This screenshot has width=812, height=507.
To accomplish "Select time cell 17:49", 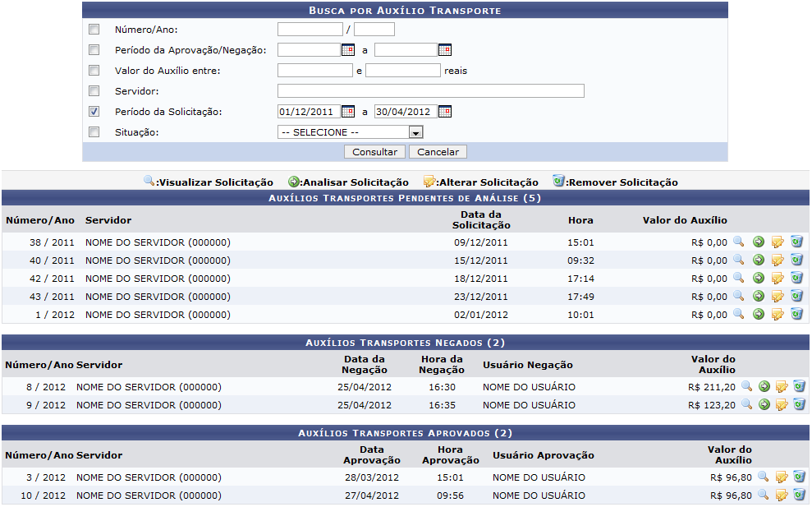I will [580, 297].
